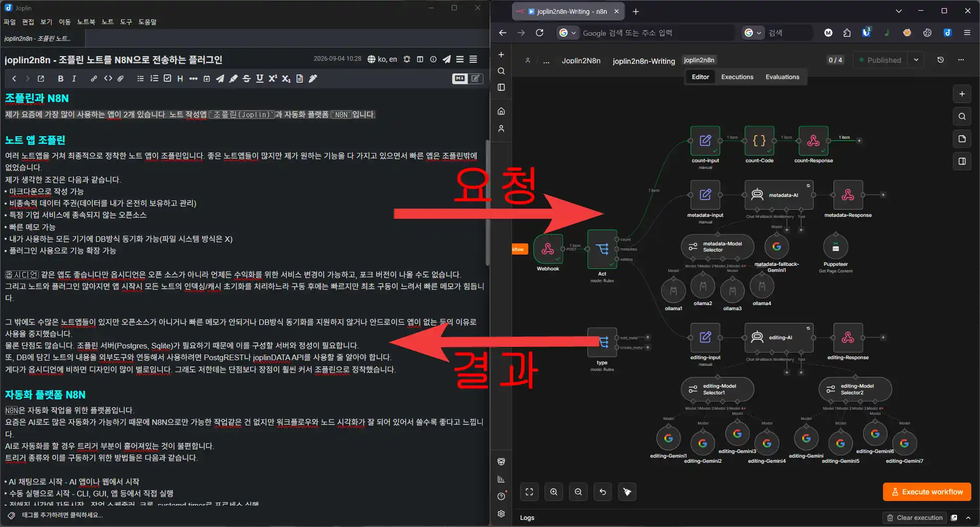The image size is (980, 527).
Task: Reset zoom on n8n canvas
Action: click(603, 492)
